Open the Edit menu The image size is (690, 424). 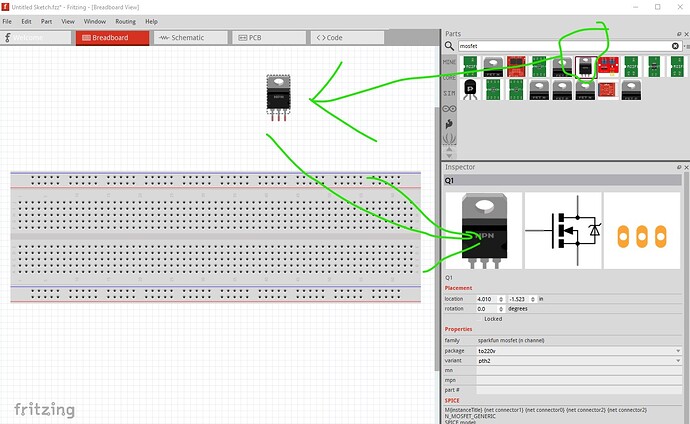click(x=26, y=21)
